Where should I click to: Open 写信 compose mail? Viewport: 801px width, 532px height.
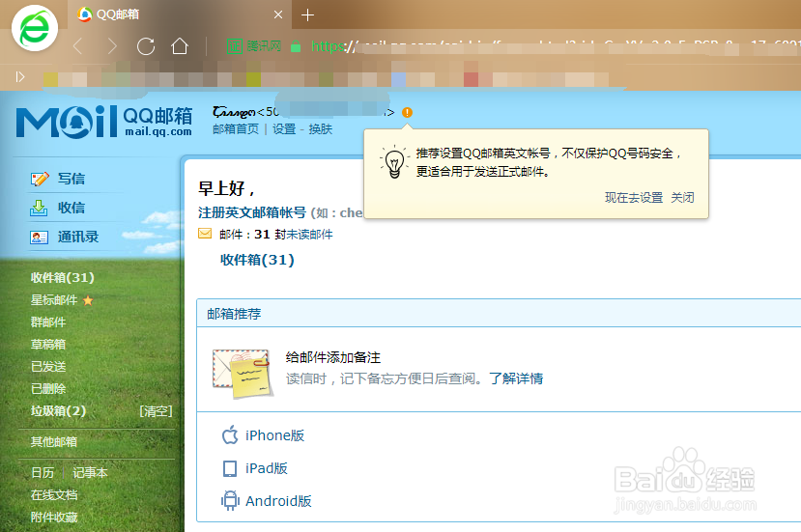pyautogui.click(x=71, y=179)
